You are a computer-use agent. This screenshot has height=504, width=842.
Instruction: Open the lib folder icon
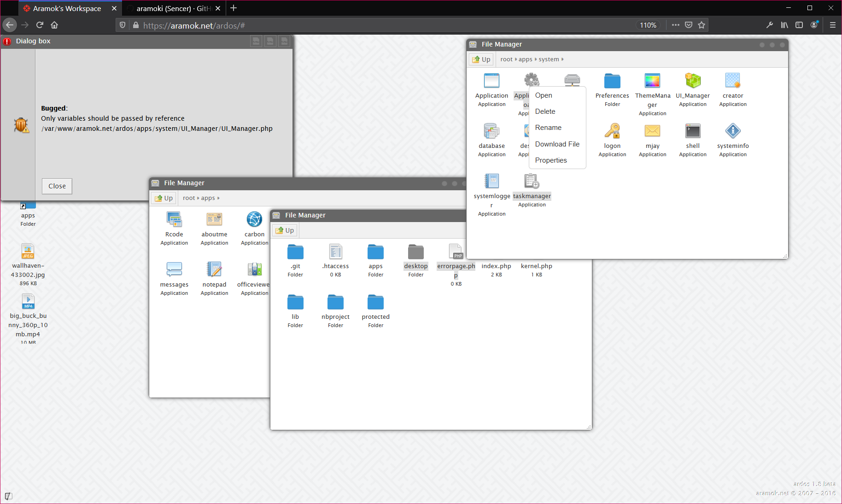click(x=295, y=302)
